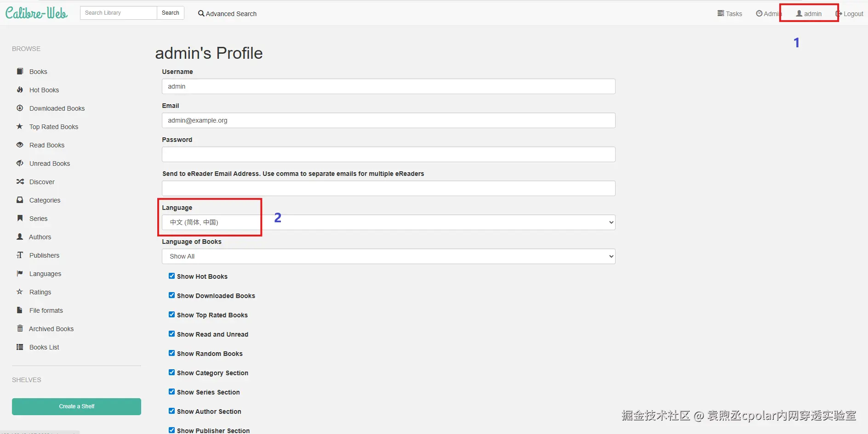Viewport: 868px width, 434px height.
Task: Click the Downloaded Books download icon
Action: 20,108
